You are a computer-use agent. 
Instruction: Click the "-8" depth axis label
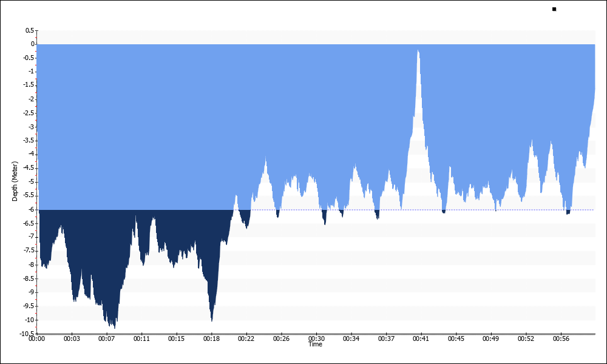pyautogui.click(x=32, y=265)
